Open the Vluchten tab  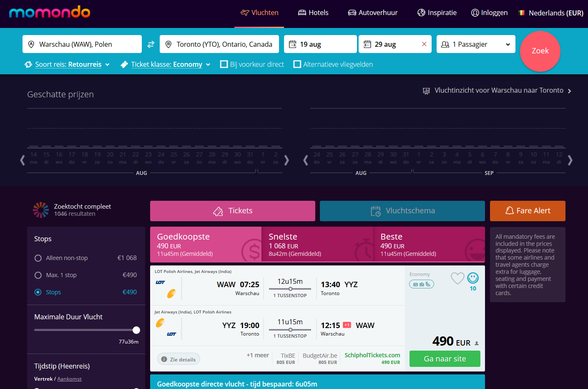pyautogui.click(x=259, y=13)
